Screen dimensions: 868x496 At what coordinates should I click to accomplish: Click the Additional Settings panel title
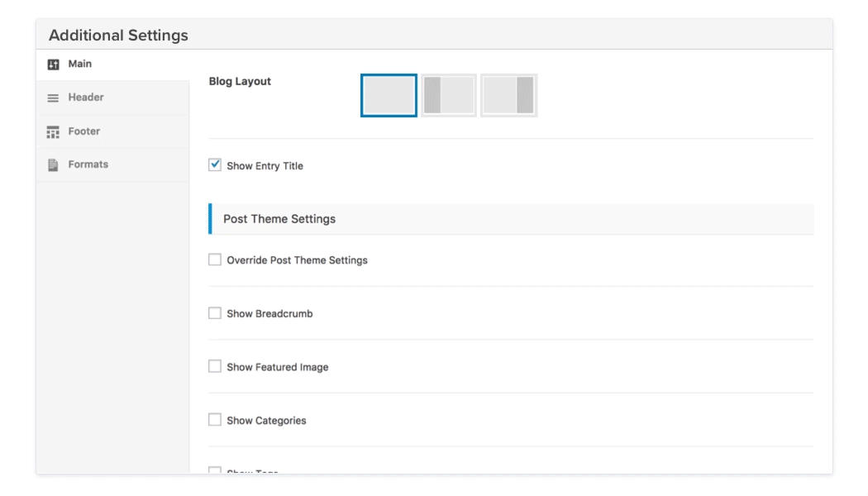(118, 36)
